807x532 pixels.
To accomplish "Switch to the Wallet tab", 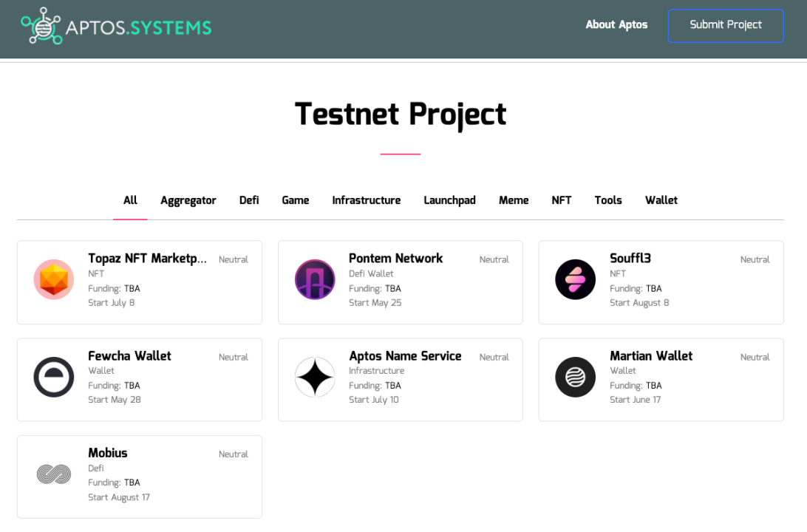I will 661,200.
